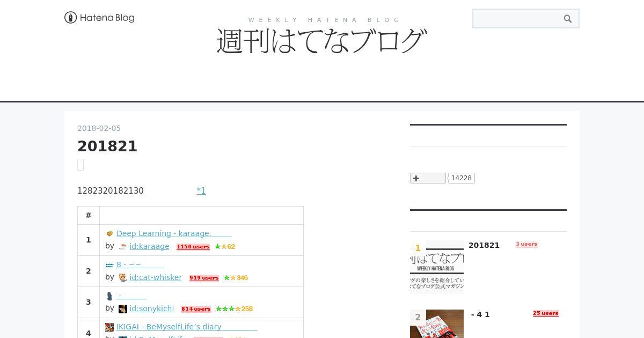
Task: Click favicon beside Deep Learning entry
Action: click(109, 233)
